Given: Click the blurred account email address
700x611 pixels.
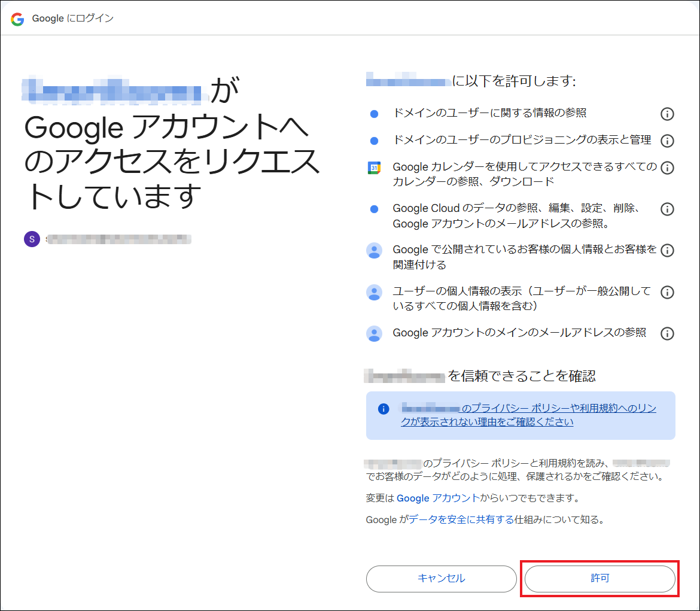Looking at the screenshot, I should click(x=118, y=239).
